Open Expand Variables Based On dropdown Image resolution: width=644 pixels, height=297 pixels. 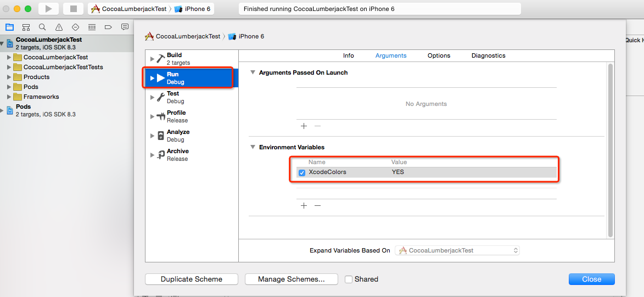point(457,250)
